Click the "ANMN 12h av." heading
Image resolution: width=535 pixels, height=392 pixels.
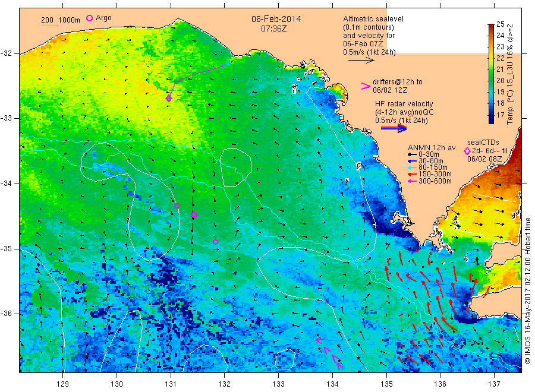tap(432, 148)
